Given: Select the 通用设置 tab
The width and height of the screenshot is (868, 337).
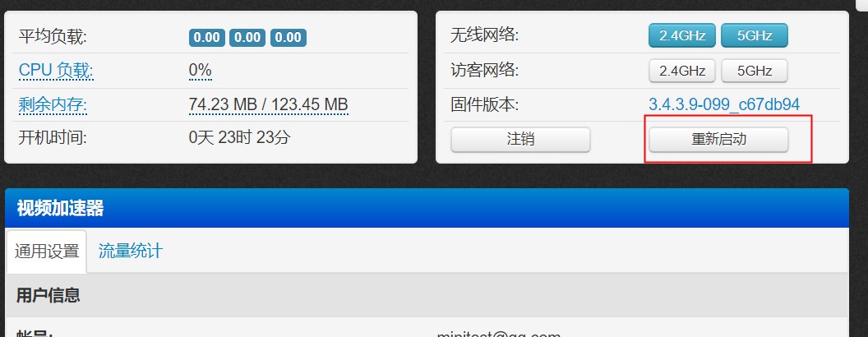Looking at the screenshot, I should (47, 252).
